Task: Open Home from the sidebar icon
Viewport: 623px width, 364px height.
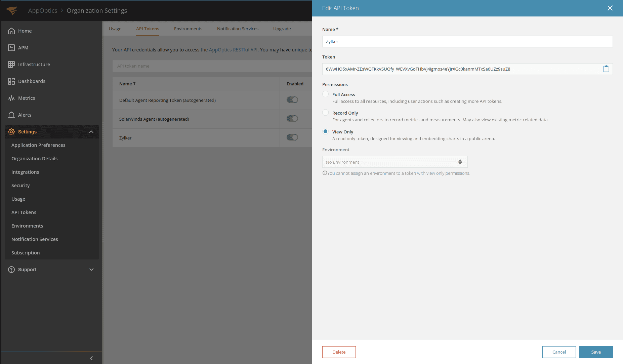Action: (11, 31)
